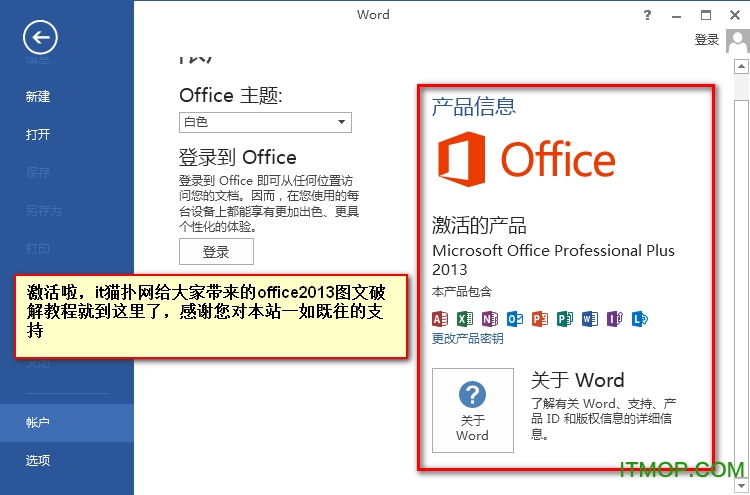Image resolution: width=750 pixels, height=495 pixels.
Task: Click the 登录到 Office heading
Action: click(x=238, y=157)
